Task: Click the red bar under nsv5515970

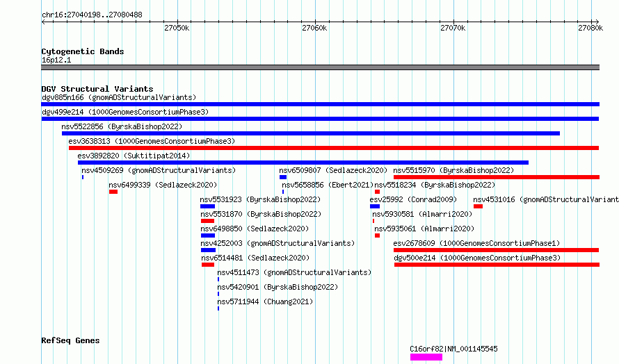Action: tap(497, 177)
